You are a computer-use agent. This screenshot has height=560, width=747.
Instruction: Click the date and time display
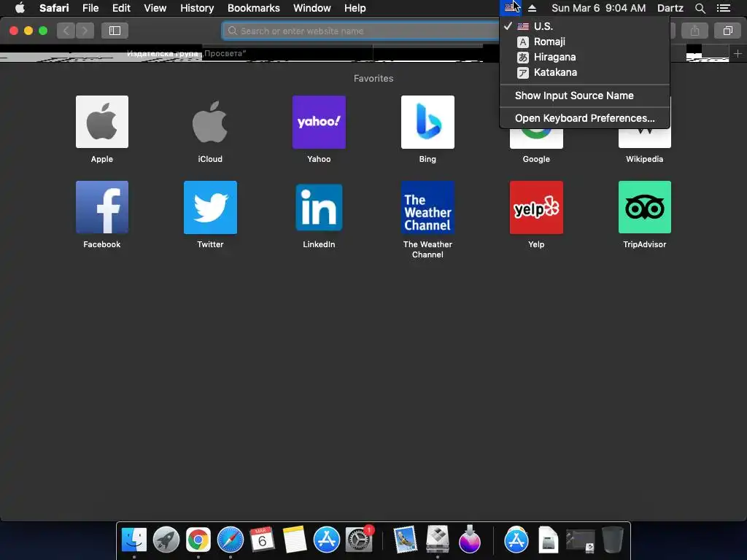click(x=598, y=8)
